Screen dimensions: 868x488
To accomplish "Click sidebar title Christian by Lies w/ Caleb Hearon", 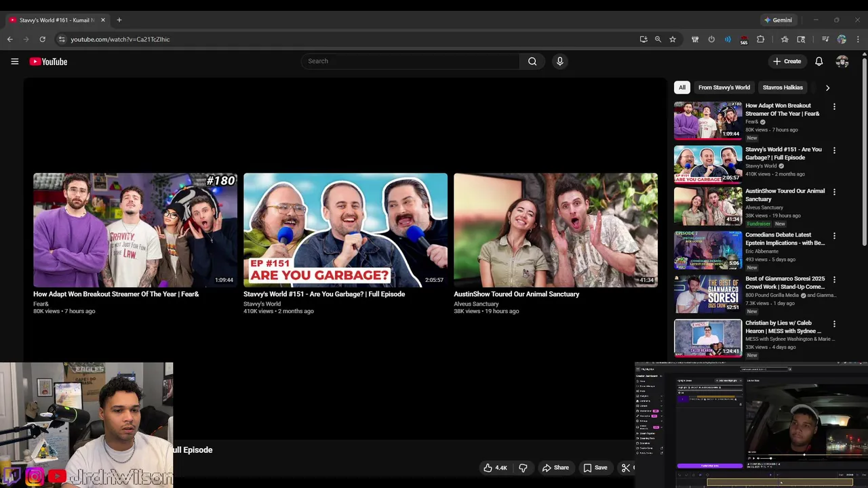I will pos(783,327).
